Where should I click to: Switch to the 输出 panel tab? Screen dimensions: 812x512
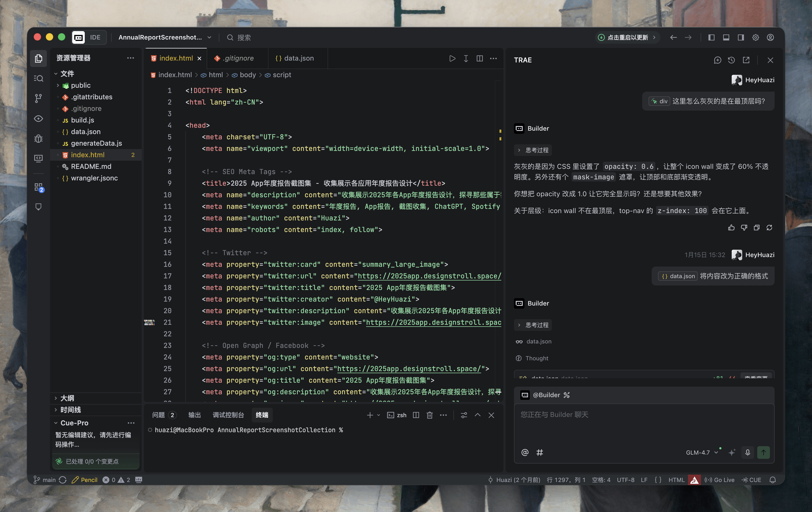(x=194, y=415)
